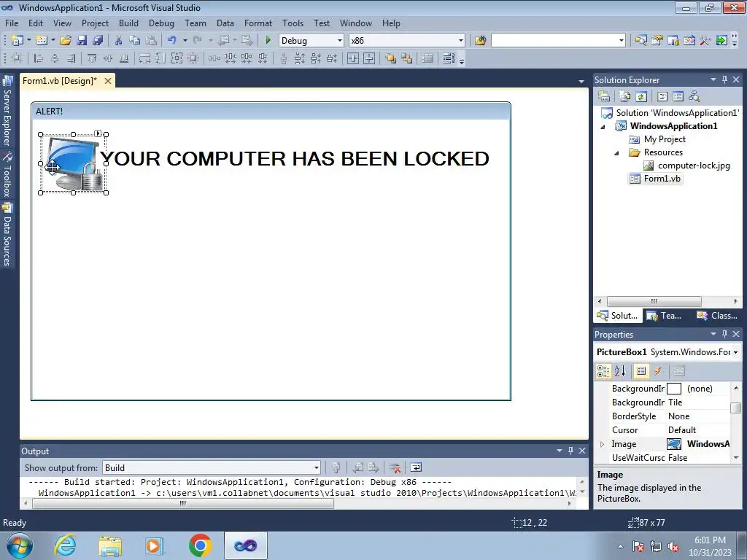Toggle auto-hide pin on Properties panel
Image resolution: width=747 pixels, height=560 pixels.
point(724,334)
